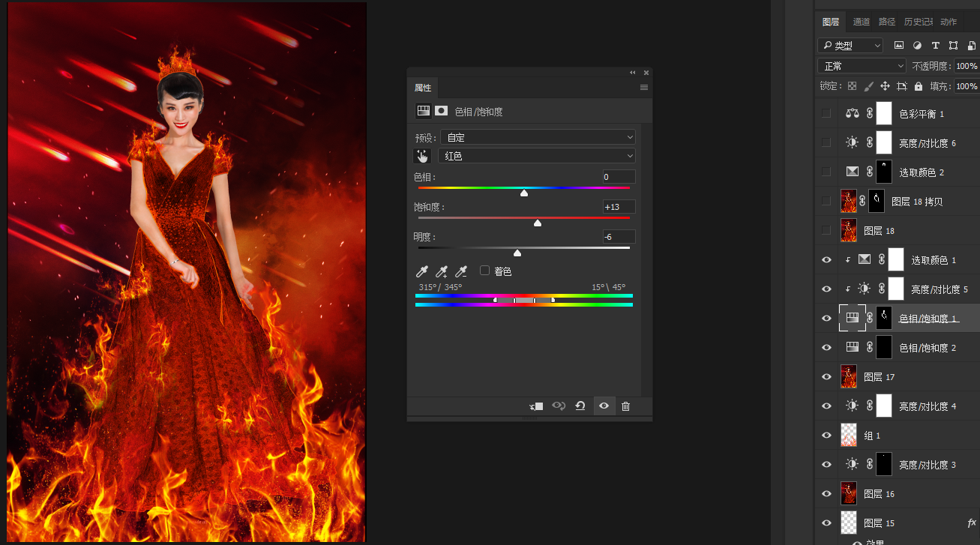Lock artboard nesting
The width and height of the screenshot is (980, 545).
[902, 86]
